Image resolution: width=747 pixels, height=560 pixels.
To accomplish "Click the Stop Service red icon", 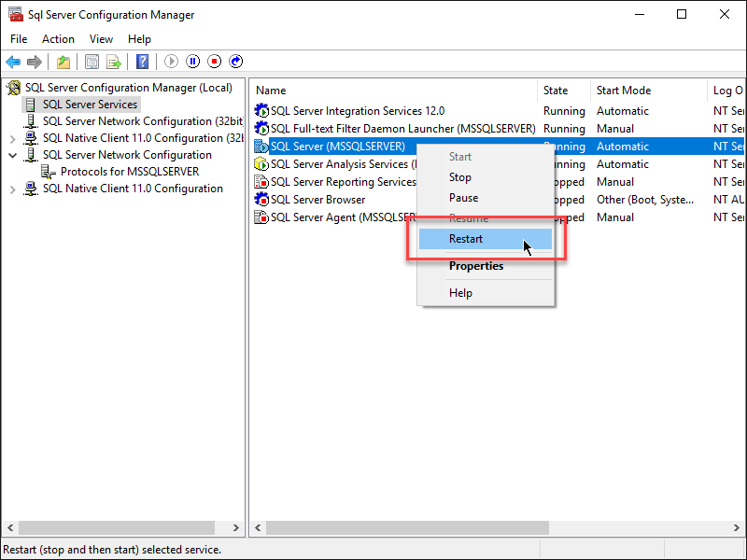I will (214, 62).
